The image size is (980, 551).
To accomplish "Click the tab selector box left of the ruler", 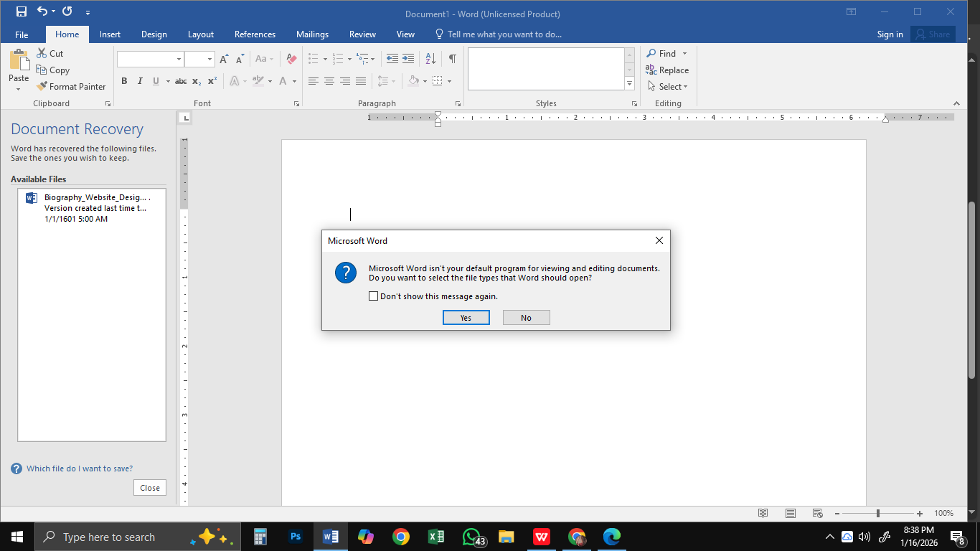I will pyautogui.click(x=185, y=118).
